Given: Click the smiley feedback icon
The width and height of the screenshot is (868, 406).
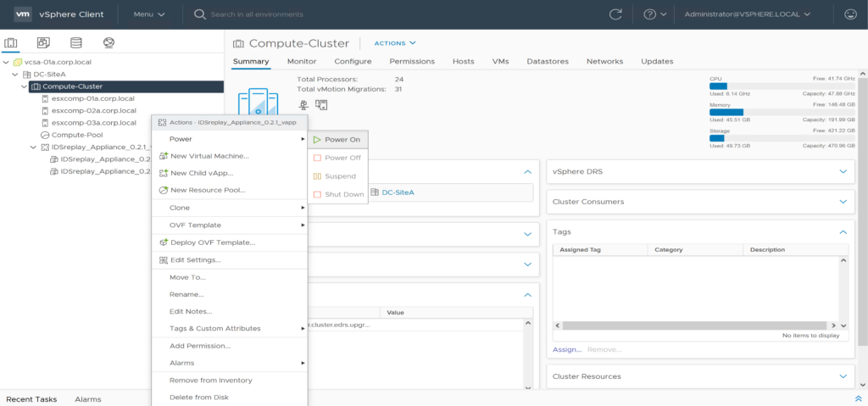Looking at the screenshot, I should pos(850,14).
